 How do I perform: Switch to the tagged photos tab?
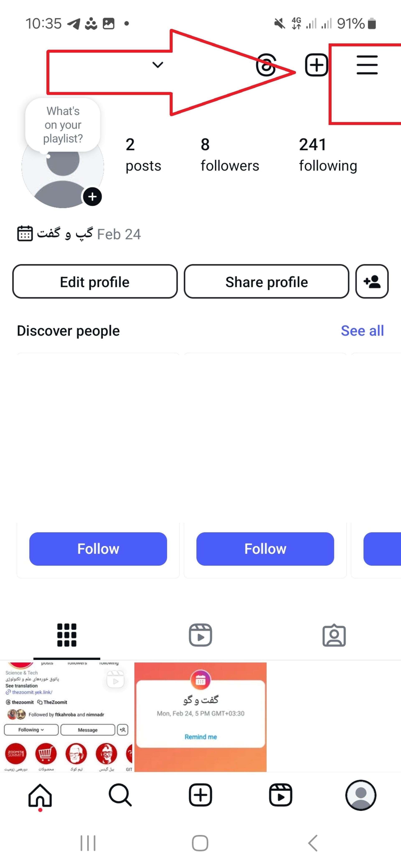(334, 635)
